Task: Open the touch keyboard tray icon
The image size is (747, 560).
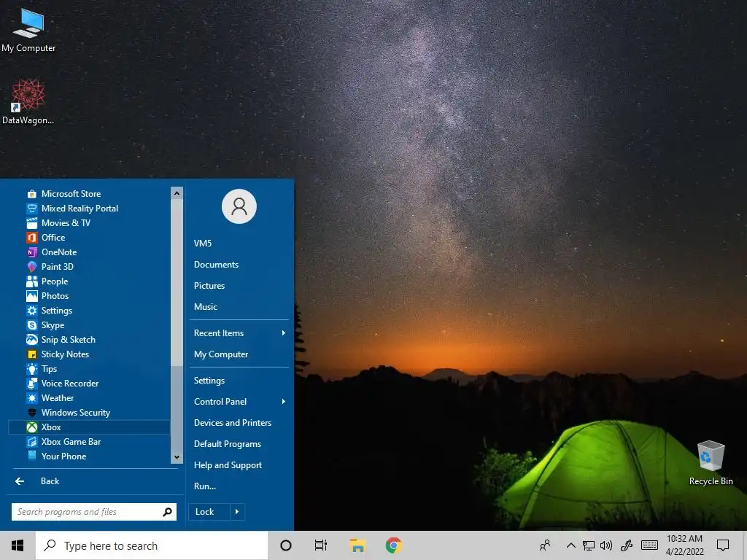Action: (x=649, y=545)
